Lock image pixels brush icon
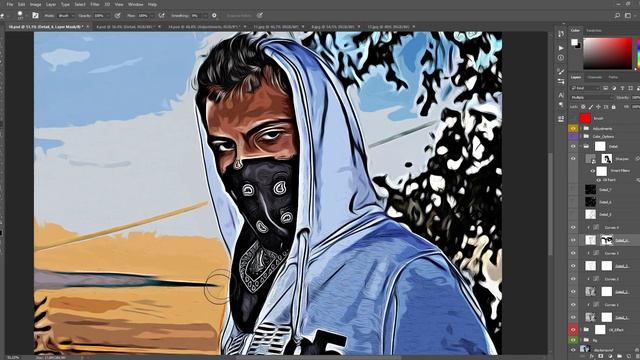640x360 pixels. [x=591, y=107]
